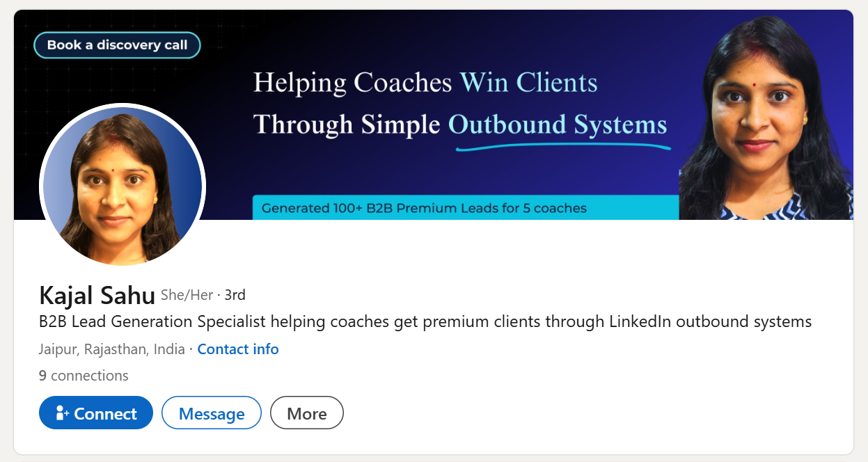Open the More actions menu
This screenshot has height=462, width=868.
pos(306,413)
